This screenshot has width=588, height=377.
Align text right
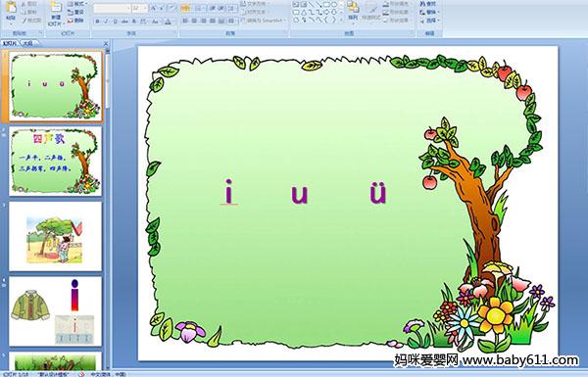[x=203, y=21]
